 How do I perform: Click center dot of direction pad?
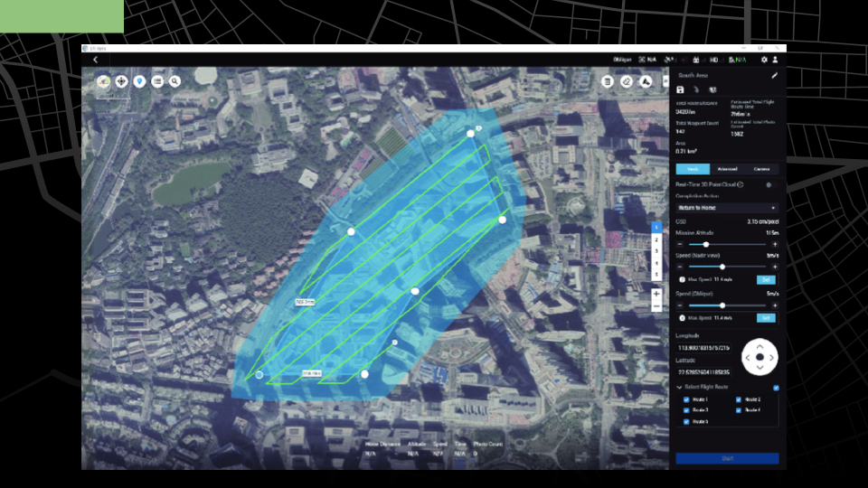[759, 358]
